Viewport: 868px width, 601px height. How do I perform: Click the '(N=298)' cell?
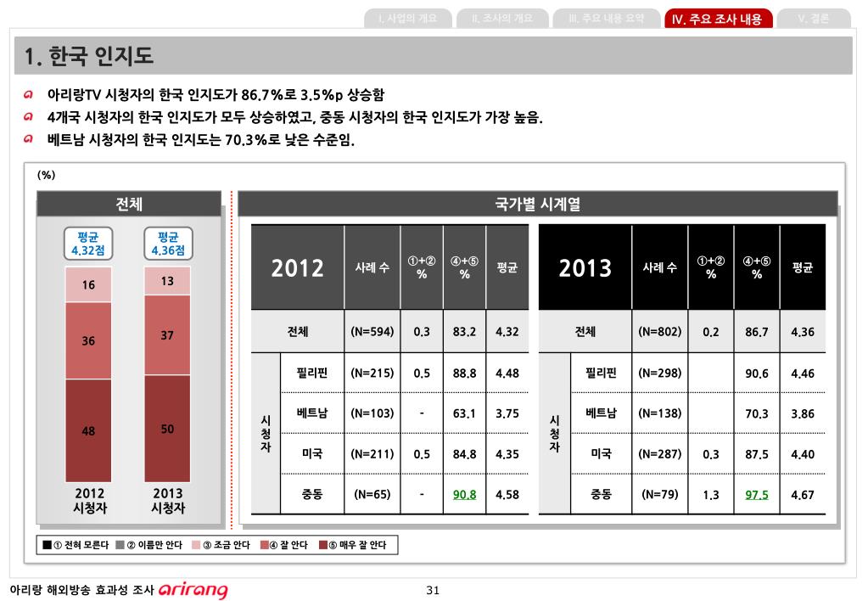coord(660,373)
